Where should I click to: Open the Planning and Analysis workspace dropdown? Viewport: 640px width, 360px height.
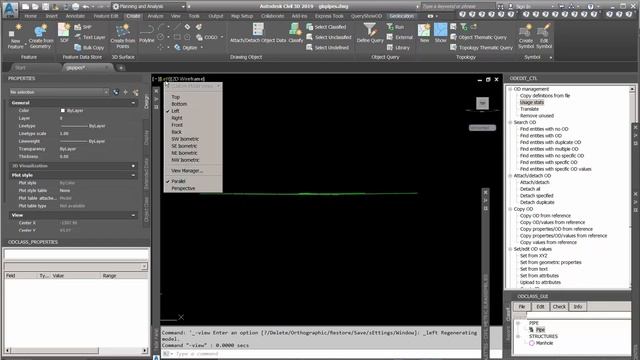point(149,7)
